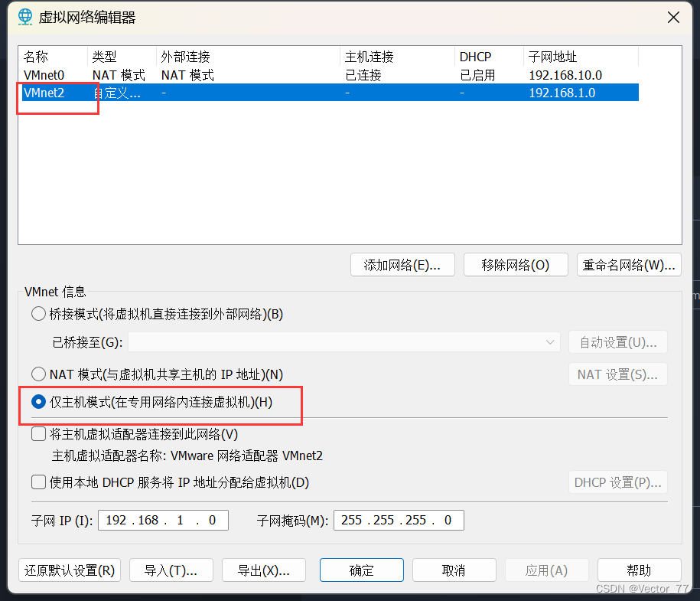
Task: Select the 仅主机模式 radio button
Action: click(38, 402)
